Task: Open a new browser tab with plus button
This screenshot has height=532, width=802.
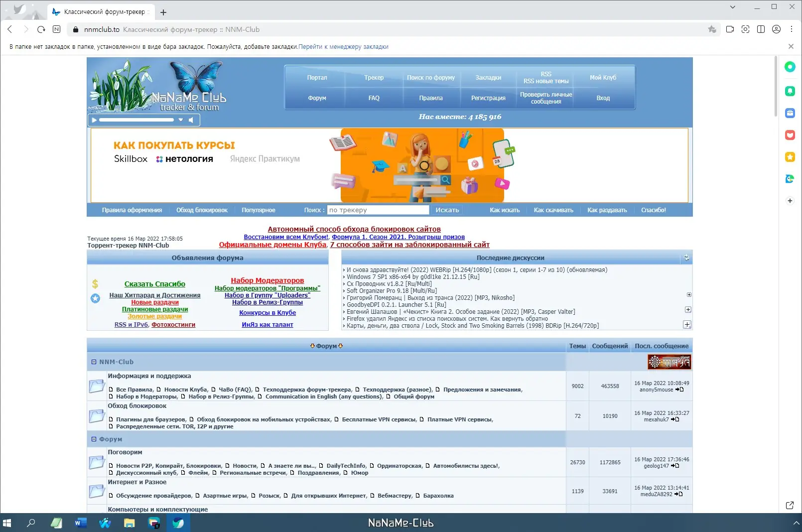Action: pyautogui.click(x=163, y=12)
